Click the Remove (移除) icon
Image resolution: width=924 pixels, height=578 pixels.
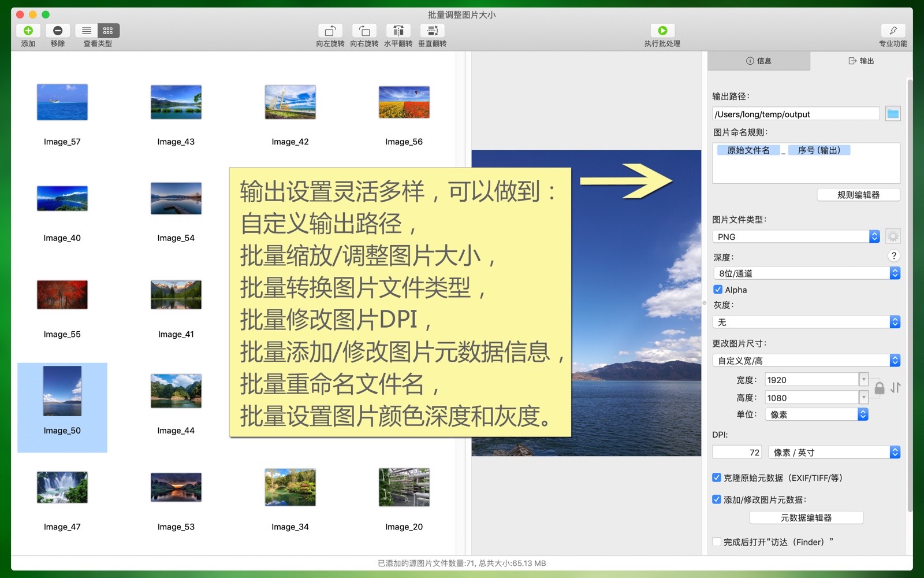(x=57, y=31)
